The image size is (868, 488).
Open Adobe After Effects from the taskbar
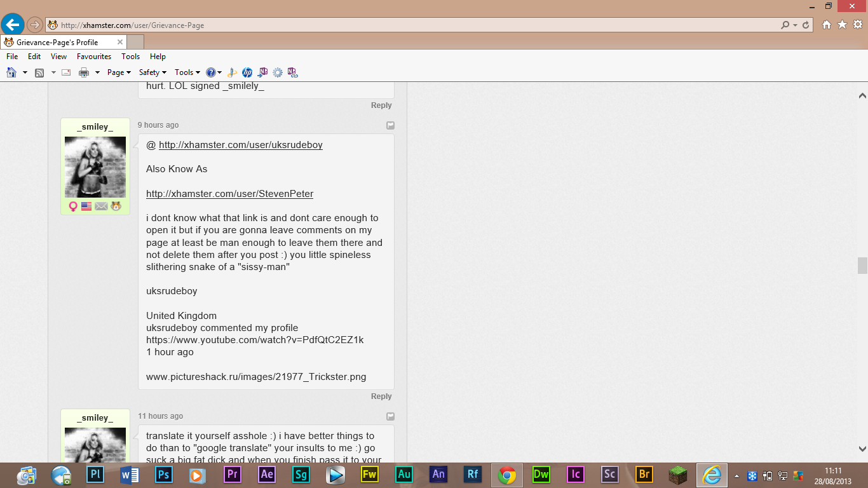coord(267,475)
